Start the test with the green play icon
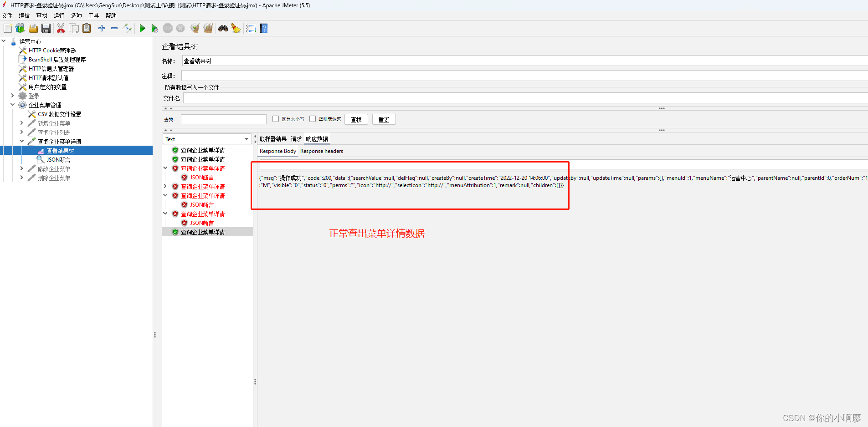The width and height of the screenshot is (868, 427). (x=142, y=28)
